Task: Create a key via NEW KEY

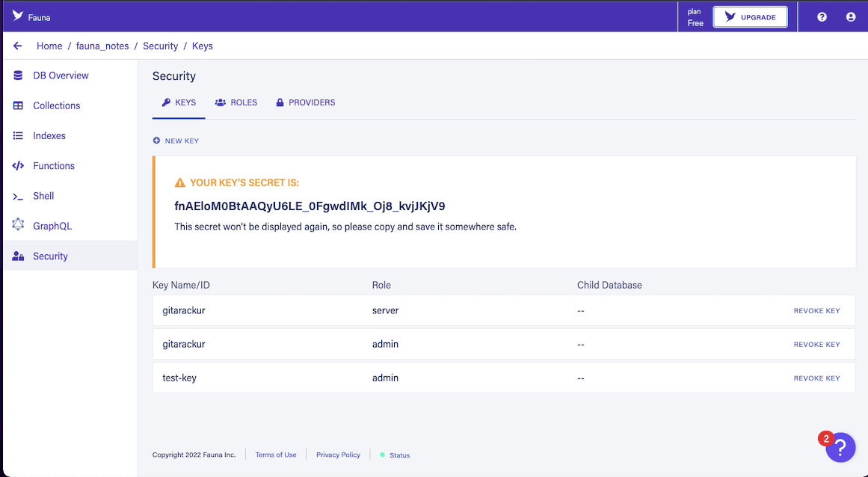Action: [x=176, y=141]
